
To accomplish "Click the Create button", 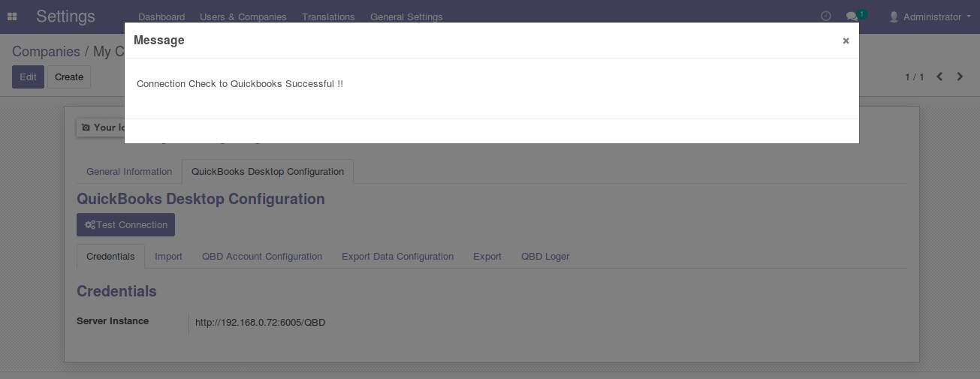I will [69, 77].
